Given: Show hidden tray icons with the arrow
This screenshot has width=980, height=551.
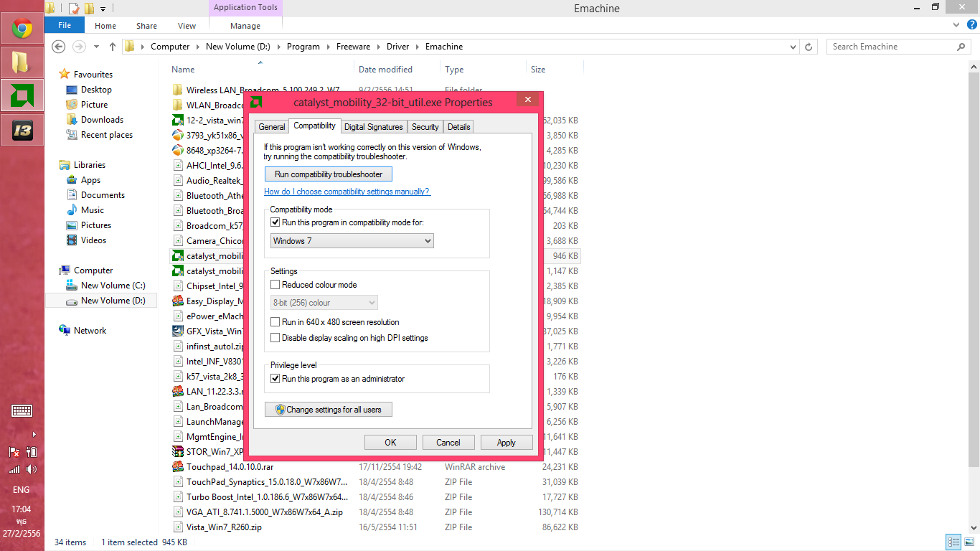Looking at the screenshot, I should tap(34, 434).
